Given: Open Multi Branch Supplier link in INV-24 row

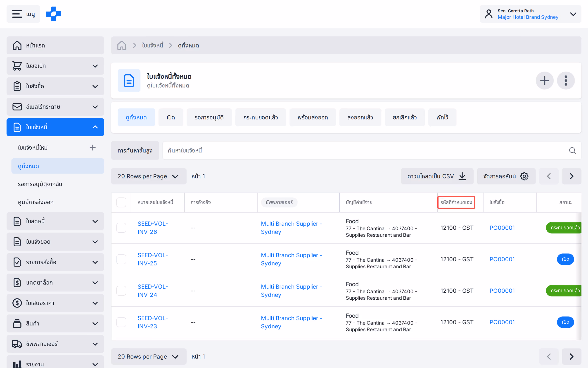Looking at the screenshot, I should 291,291.
